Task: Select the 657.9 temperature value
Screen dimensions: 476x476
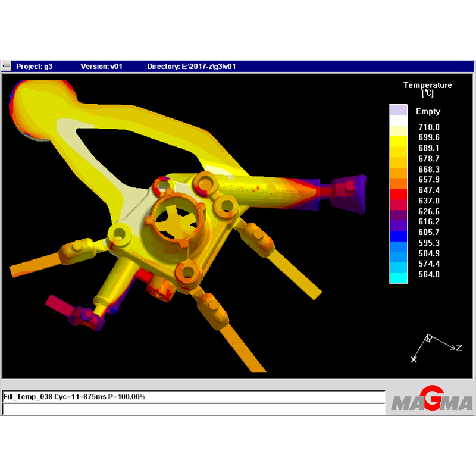Action: click(428, 180)
